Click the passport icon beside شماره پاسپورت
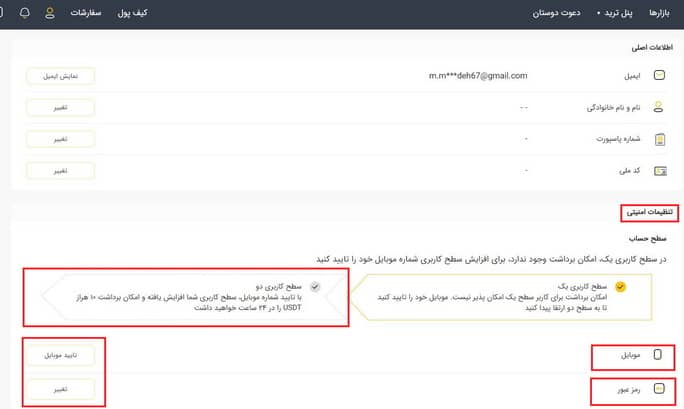 click(x=660, y=139)
